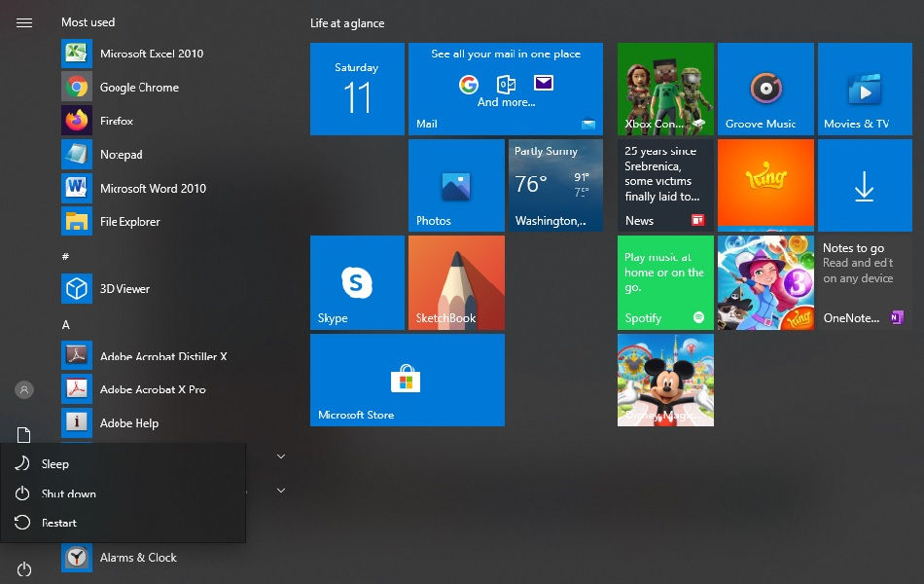Open the Spotify tile
The width and height of the screenshot is (924, 584).
[665, 282]
